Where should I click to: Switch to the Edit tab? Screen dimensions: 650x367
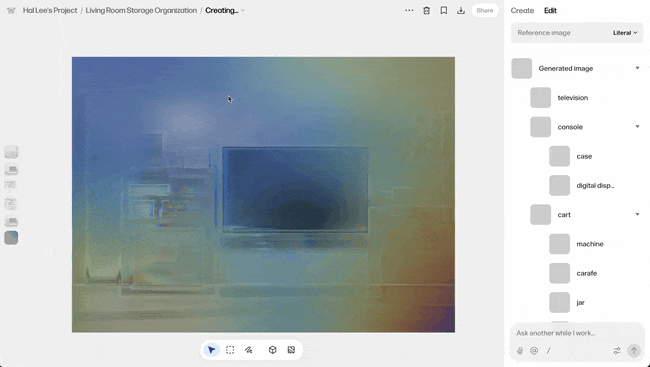550,11
